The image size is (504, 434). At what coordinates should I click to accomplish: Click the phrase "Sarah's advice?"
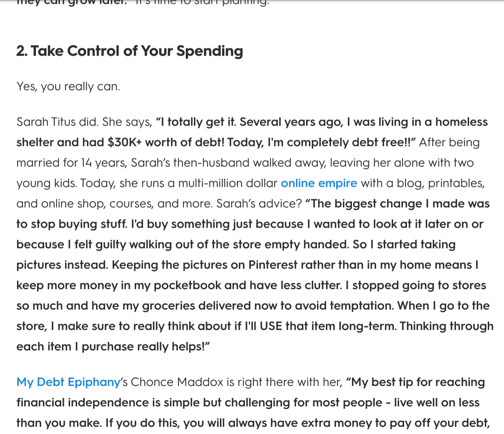(x=259, y=204)
